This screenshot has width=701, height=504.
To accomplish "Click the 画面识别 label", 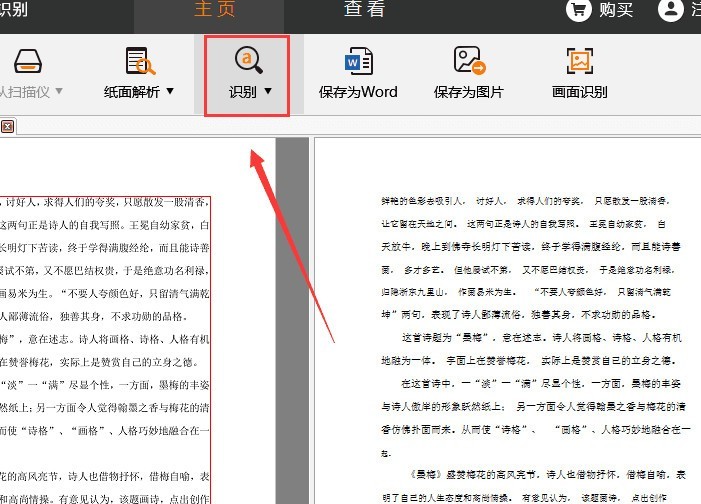I will coord(579,92).
